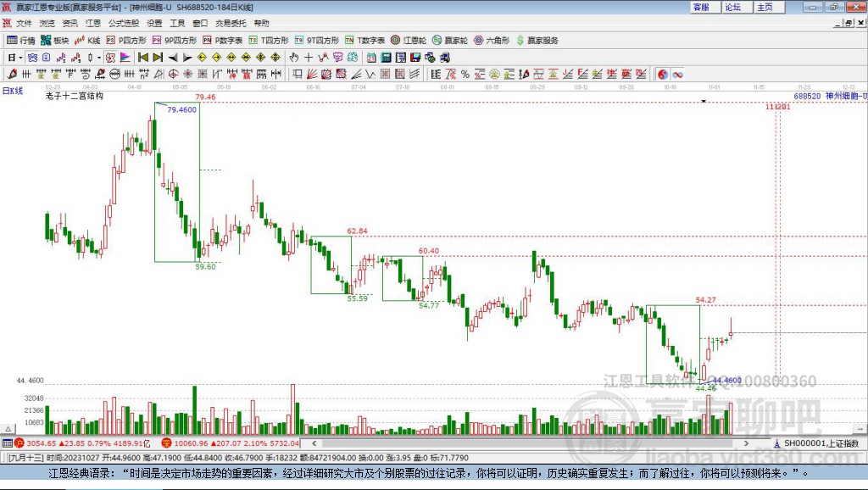Open the 板块 sector view
868x490 pixels.
(x=54, y=41)
